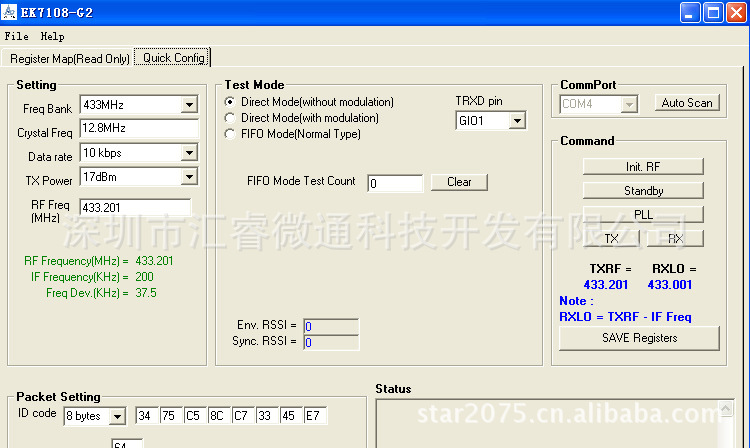Image resolution: width=750 pixels, height=448 pixels.
Task: Click the SAVE Registers button
Action: point(639,338)
